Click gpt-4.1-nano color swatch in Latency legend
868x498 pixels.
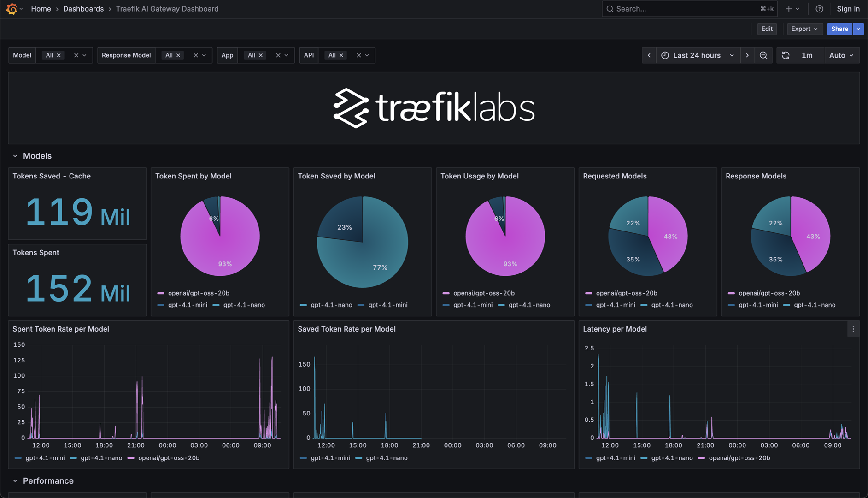pos(644,458)
